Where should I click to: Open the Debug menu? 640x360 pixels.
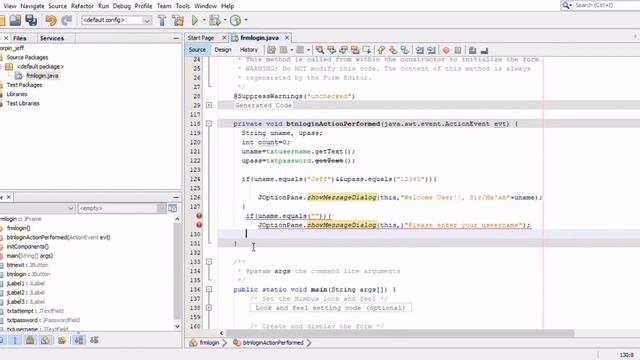point(122,6)
